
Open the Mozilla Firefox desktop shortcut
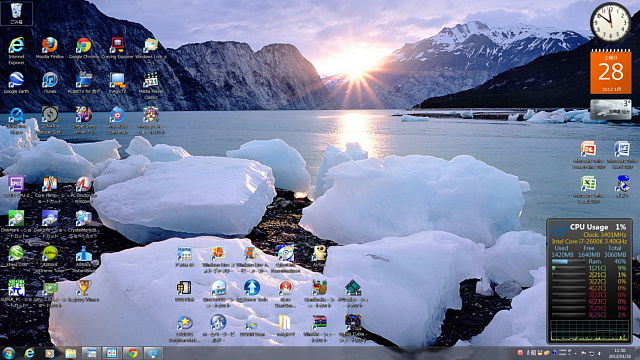point(50,48)
